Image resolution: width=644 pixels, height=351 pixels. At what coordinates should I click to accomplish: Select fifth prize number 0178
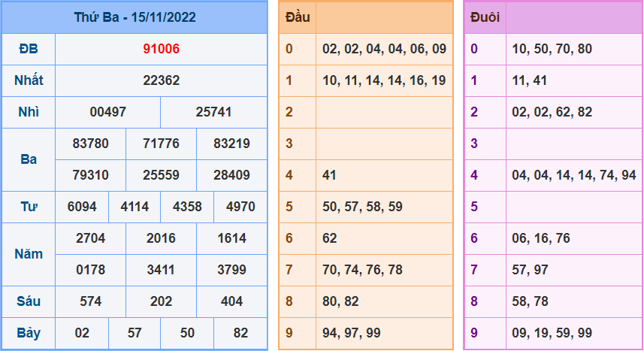click(x=90, y=270)
